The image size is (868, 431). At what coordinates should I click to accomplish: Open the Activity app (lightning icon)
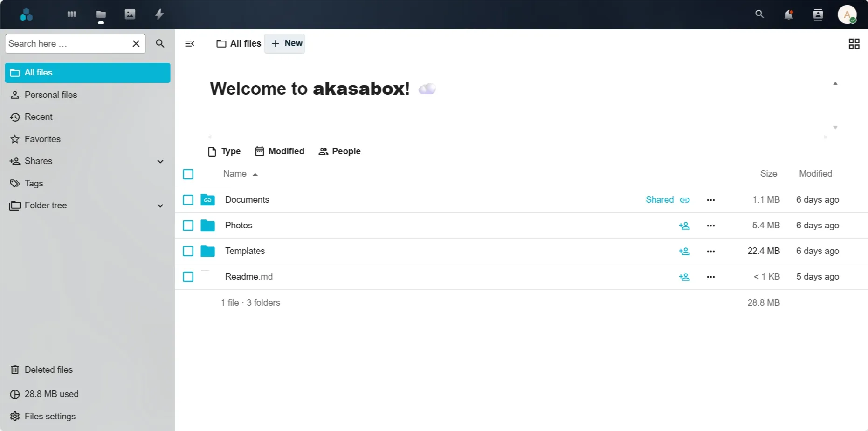(159, 14)
